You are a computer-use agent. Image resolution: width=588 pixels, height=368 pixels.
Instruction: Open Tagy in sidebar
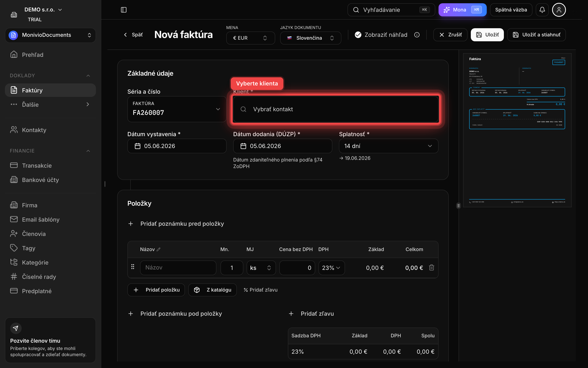coord(50,248)
